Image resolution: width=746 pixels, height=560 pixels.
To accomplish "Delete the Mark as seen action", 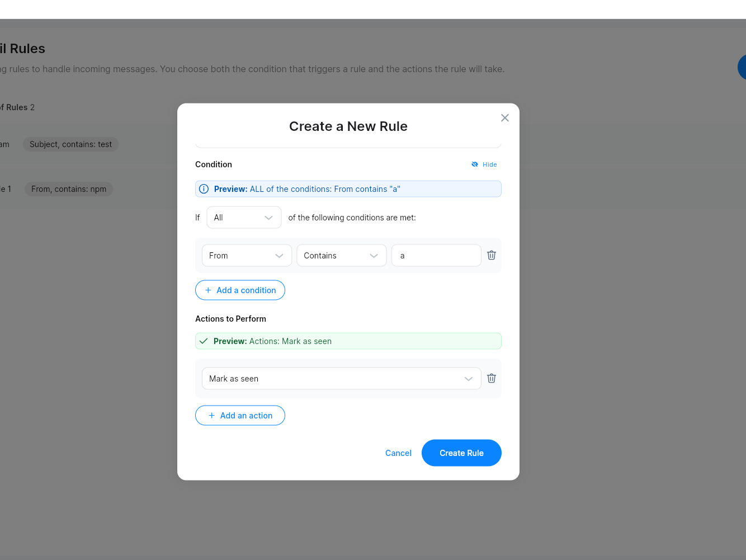I will click(x=492, y=378).
